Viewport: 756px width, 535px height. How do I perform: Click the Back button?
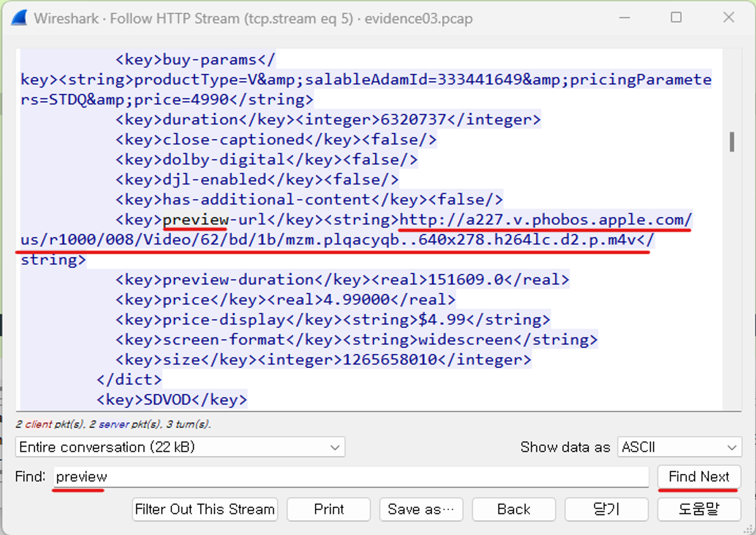tap(514, 509)
